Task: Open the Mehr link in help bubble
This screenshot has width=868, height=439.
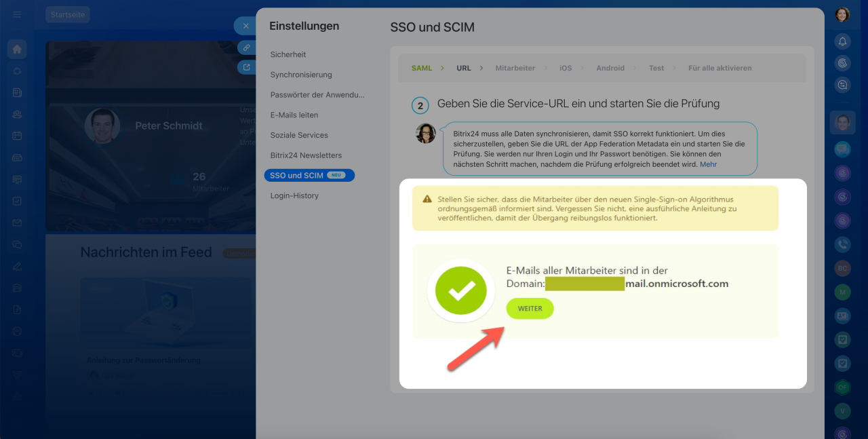Action: (x=709, y=164)
